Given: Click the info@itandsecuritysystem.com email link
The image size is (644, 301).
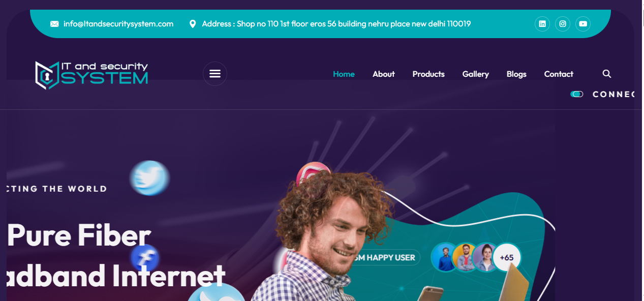Looking at the screenshot, I should coord(118,24).
